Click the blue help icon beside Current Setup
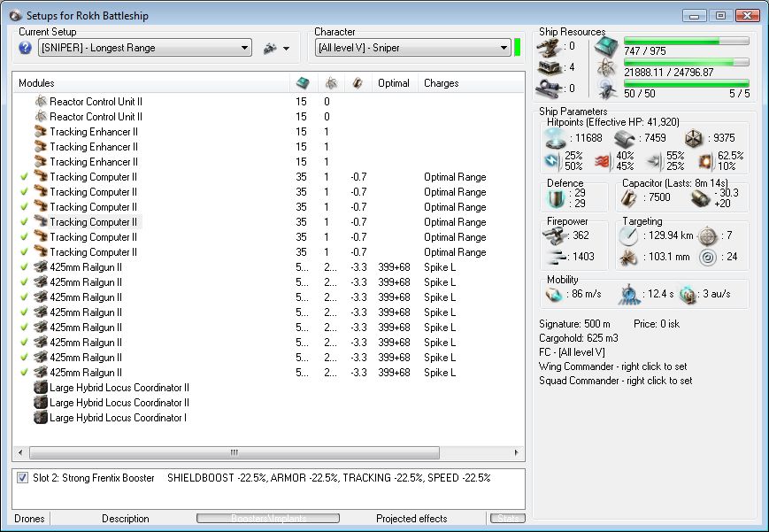The width and height of the screenshot is (769, 532). click(x=25, y=48)
